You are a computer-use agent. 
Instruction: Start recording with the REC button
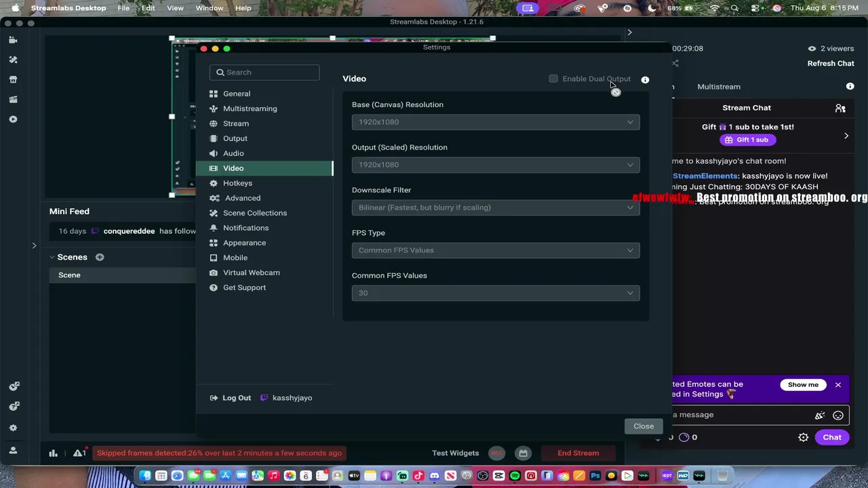497,453
